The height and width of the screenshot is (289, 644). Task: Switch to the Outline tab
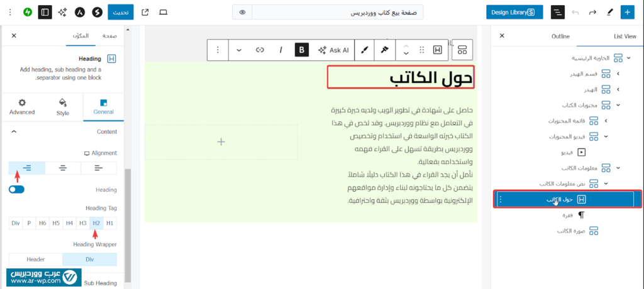pyautogui.click(x=560, y=36)
